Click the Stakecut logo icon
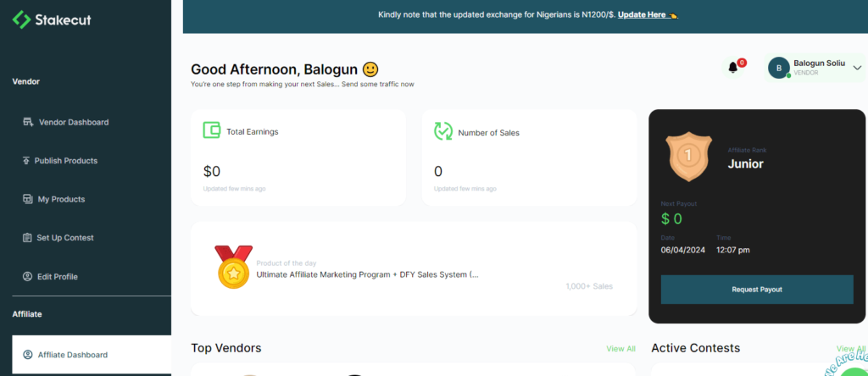The width and height of the screenshot is (868, 376). click(x=21, y=19)
